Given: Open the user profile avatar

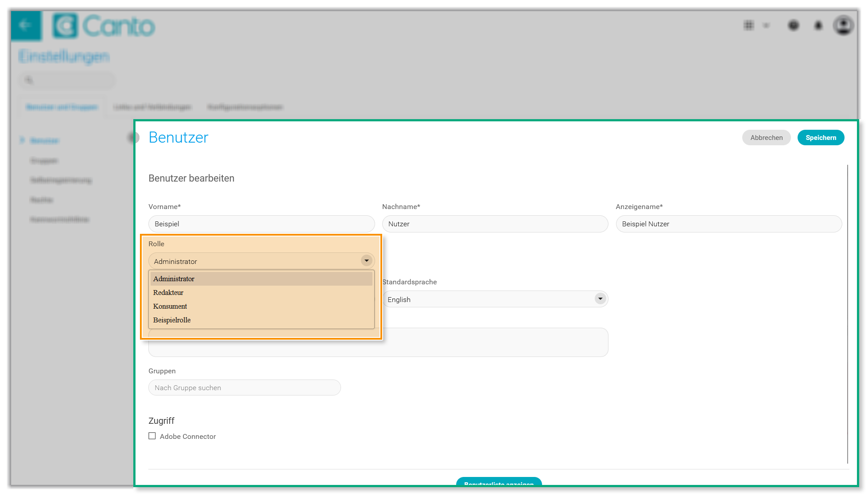Looking at the screenshot, I should [x=843, y=25].
